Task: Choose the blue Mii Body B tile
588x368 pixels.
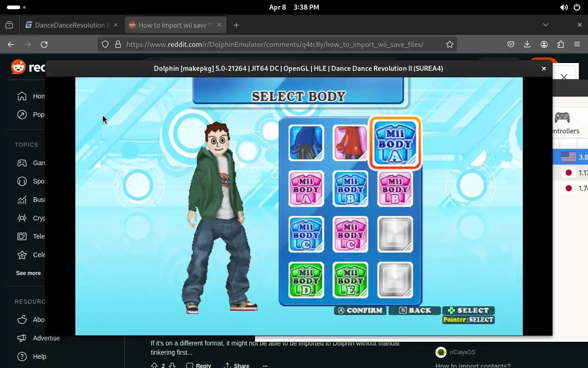Action: tap(350, 189)
